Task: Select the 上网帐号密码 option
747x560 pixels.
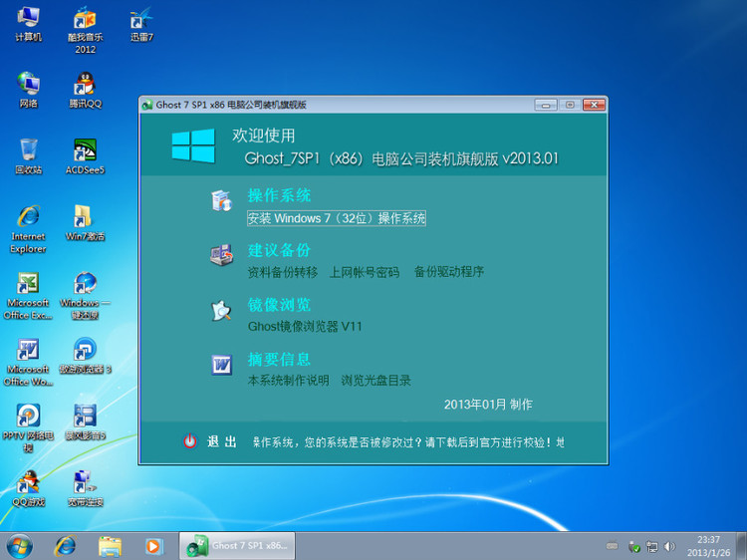Action: pos(364,272)
